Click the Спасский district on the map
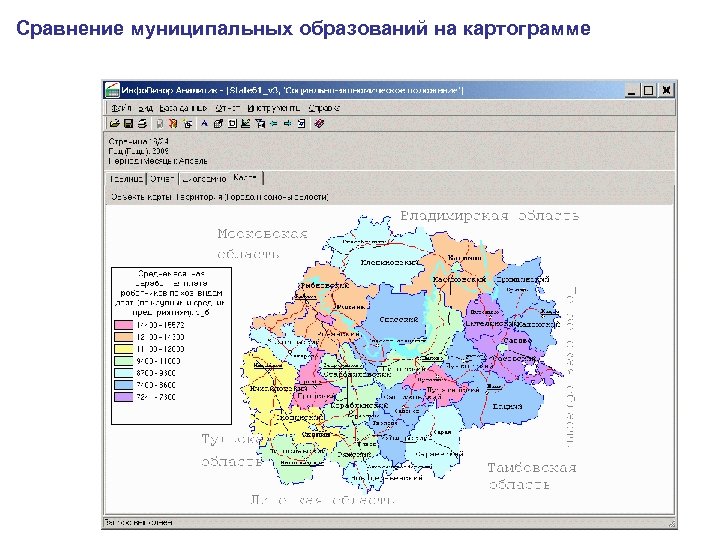The width and height of the screenshot is (720, 540). (x=399, y=319)
